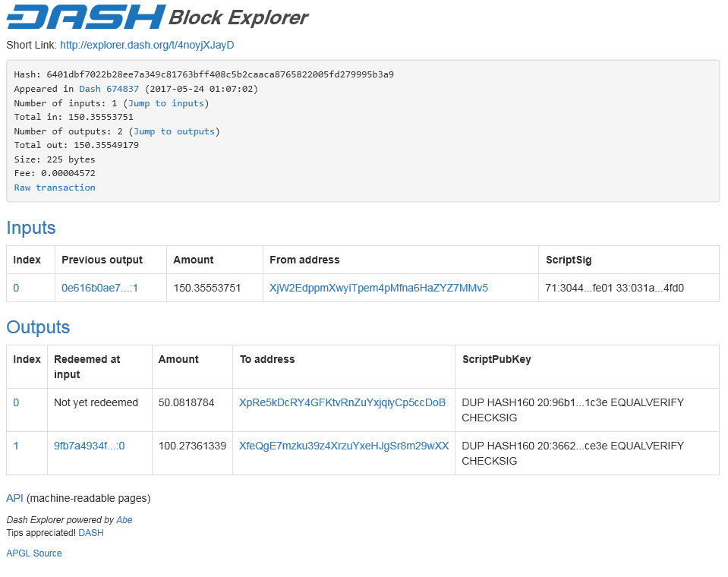Screen dimensions: 728x577
Task: Select ScriptSig value 71:3044...fe01
Action: [x=614, y=288]
